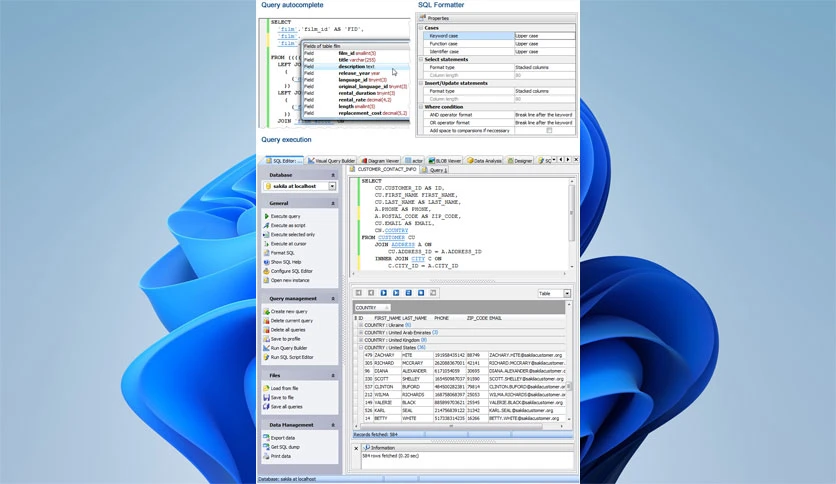Viewport: 836px width, 484px height.
Task: Click the Run Query Builder icon
Action: 267,348
